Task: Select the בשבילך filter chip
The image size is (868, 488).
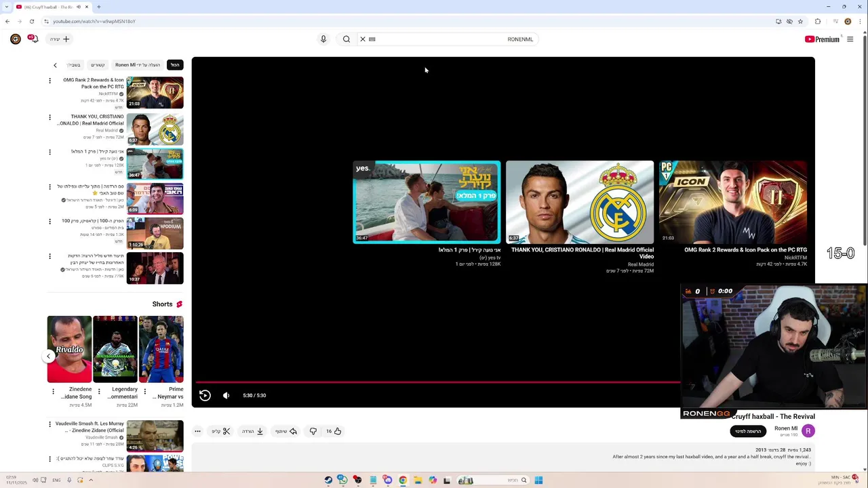Action: 74,65
